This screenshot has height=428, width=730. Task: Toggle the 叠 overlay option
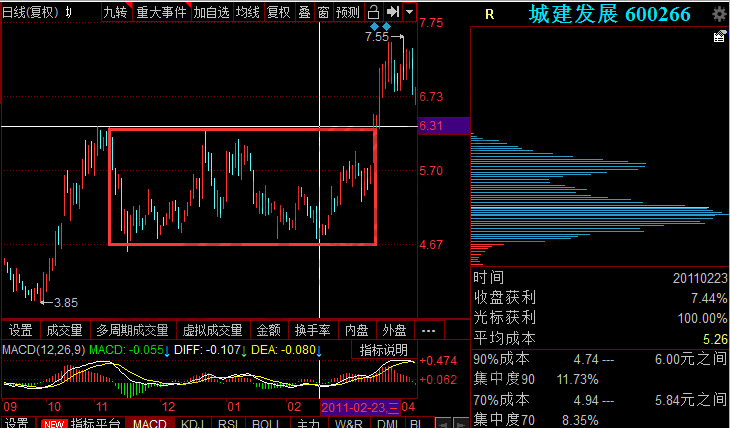coord(304,12)
